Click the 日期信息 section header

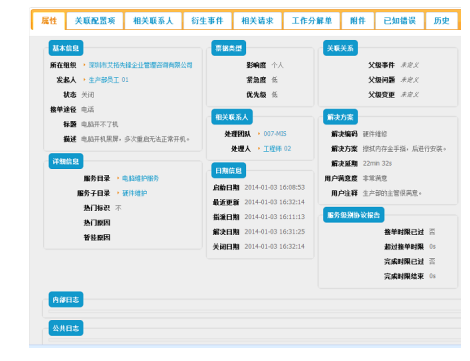pos(228,171)
